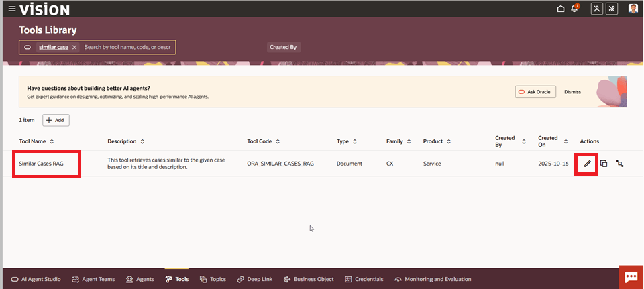Switch to Topics tab
Image resolution: width=644 pixels, height=289 pixels.
(213, 279)
